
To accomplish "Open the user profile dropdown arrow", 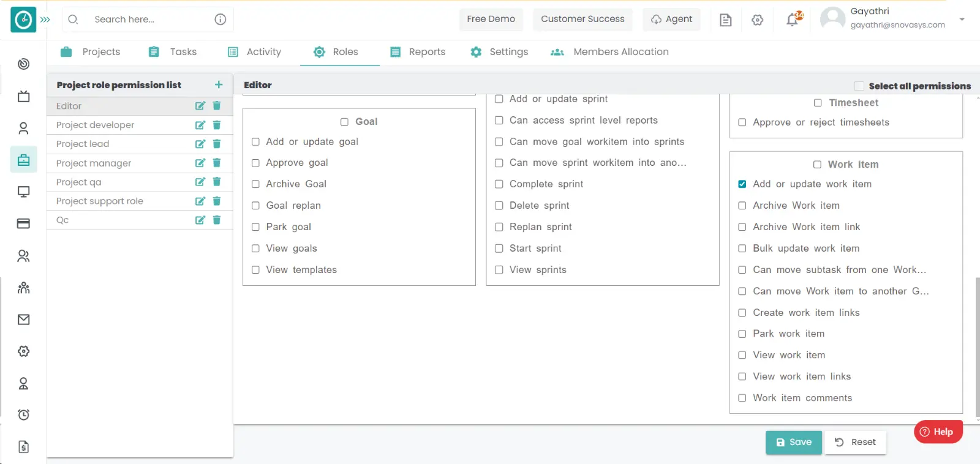I will 962,20.
